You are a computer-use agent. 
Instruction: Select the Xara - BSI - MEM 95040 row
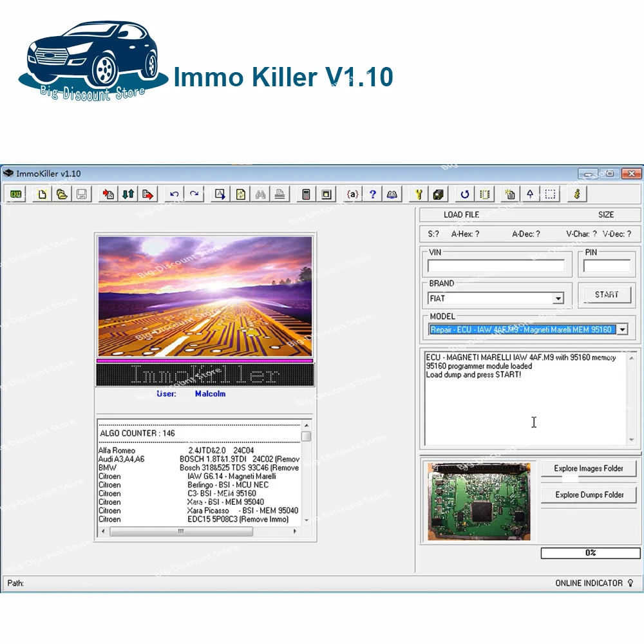click(199, 502)
